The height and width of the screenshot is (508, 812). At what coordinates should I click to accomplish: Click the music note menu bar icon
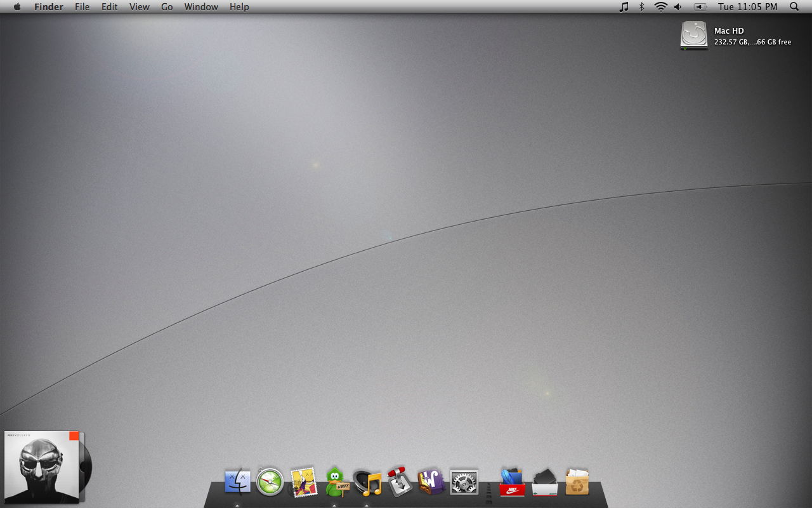[624, 7]
